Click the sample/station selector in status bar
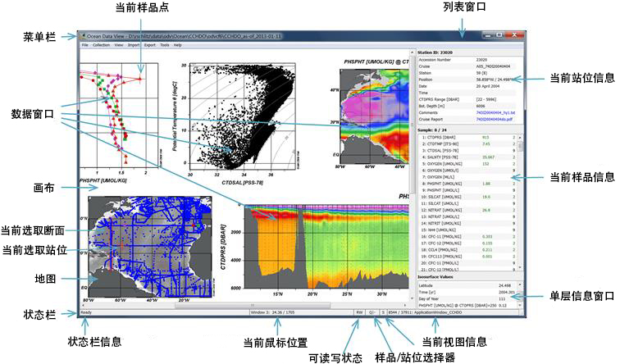Screen dimensions: 620x364 point(373,312)
